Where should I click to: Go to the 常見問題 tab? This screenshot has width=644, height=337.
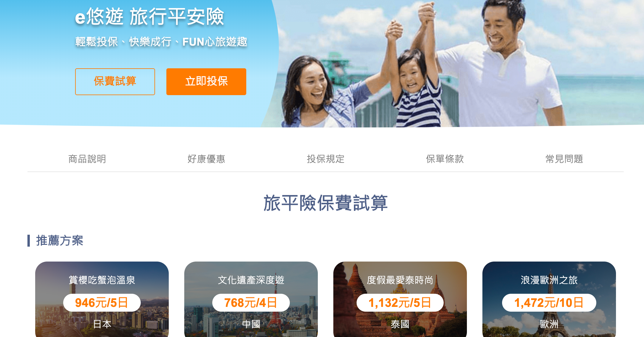click(564, 159)
